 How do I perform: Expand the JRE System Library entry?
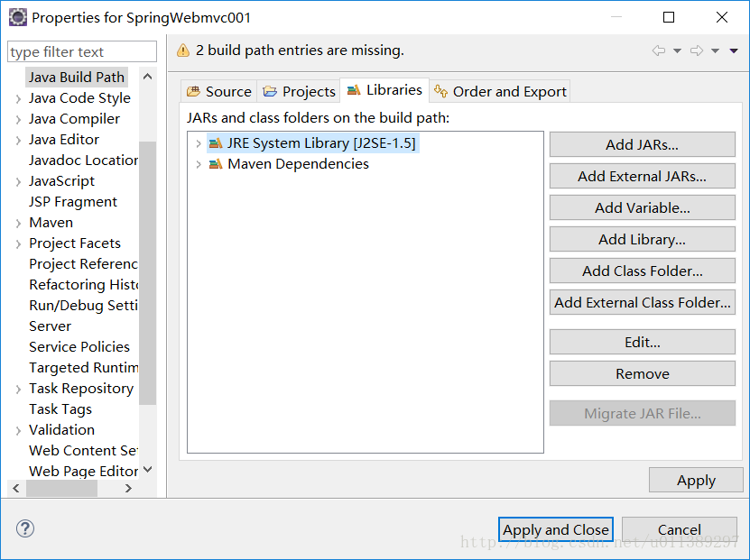pos(199,143)
